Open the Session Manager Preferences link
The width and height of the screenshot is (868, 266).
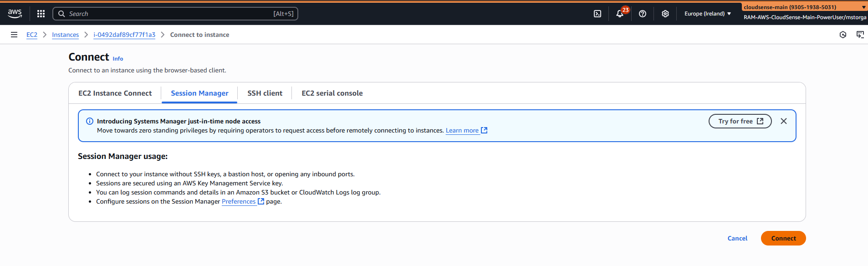[x=239, y=201]
